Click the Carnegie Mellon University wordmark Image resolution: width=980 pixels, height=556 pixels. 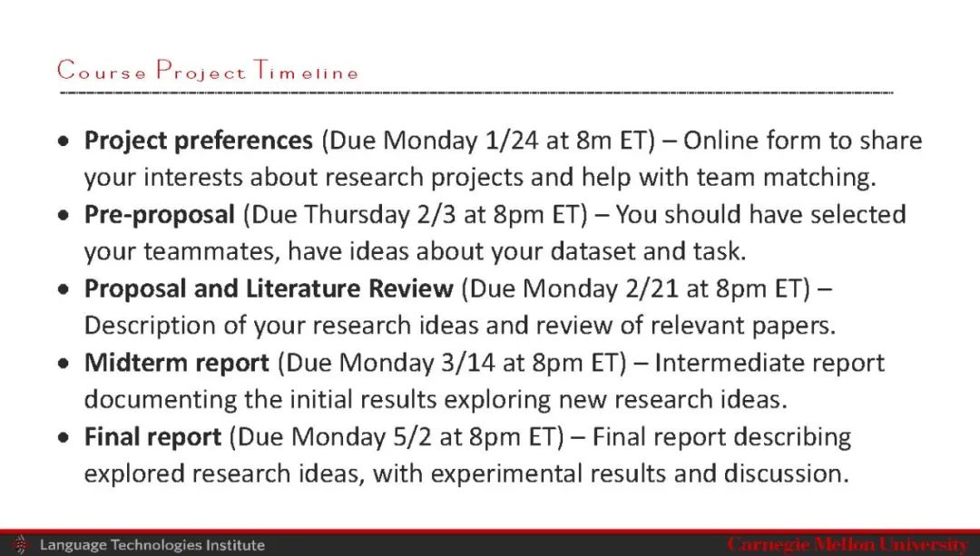pyautogui.click(x=848, y=544)
